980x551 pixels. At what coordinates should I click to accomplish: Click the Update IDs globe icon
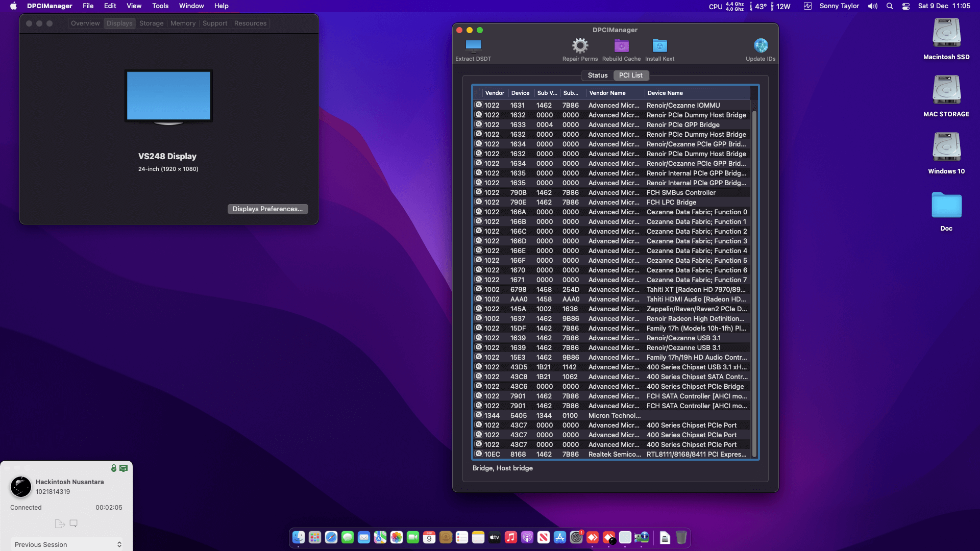click(761, 46)
